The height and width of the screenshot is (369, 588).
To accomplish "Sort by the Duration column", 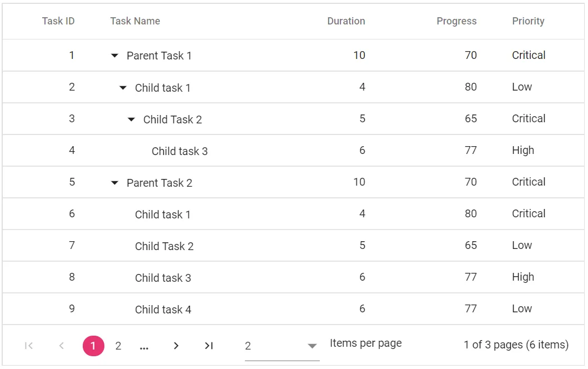I will pos(346,21).
